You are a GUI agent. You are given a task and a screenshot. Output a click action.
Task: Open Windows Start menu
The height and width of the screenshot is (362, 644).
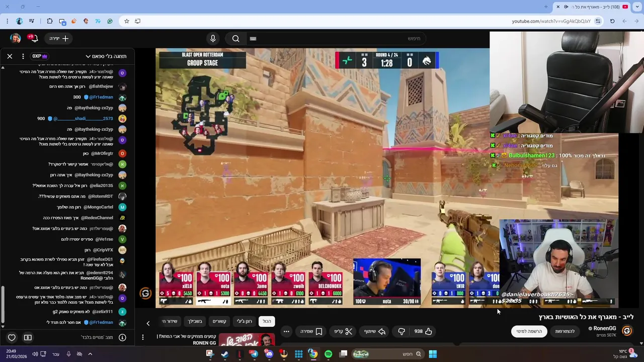click(432, 354)
